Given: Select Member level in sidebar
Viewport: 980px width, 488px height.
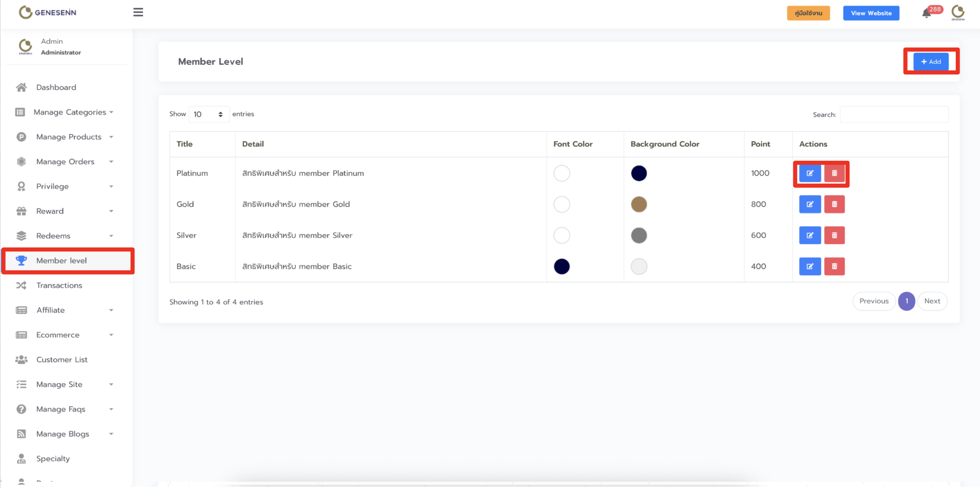Looking at the screenshot, I should [62, 261].
